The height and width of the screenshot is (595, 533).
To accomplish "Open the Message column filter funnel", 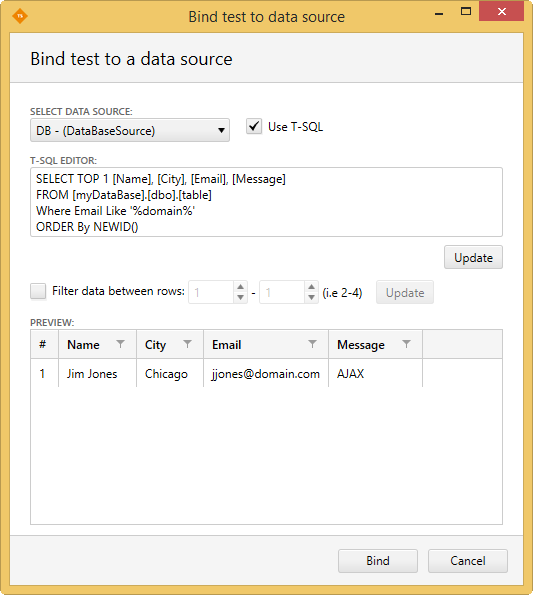I will pyautogui.click(x=406, y=344).
